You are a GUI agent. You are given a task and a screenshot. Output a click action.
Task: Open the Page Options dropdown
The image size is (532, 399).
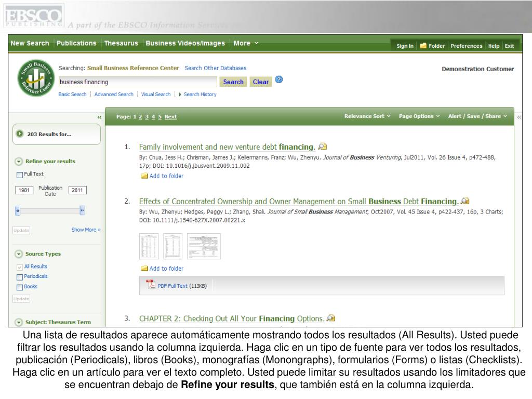click(419, 116)
